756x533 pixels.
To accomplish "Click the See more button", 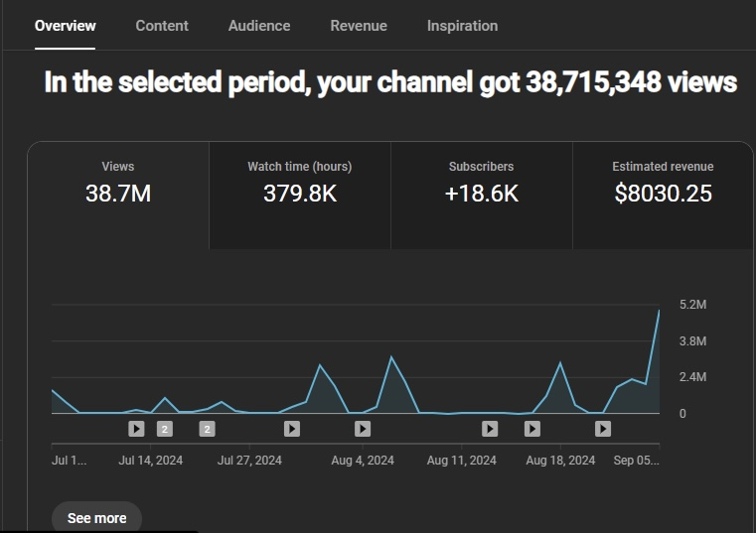I will (x=97, y=518).
